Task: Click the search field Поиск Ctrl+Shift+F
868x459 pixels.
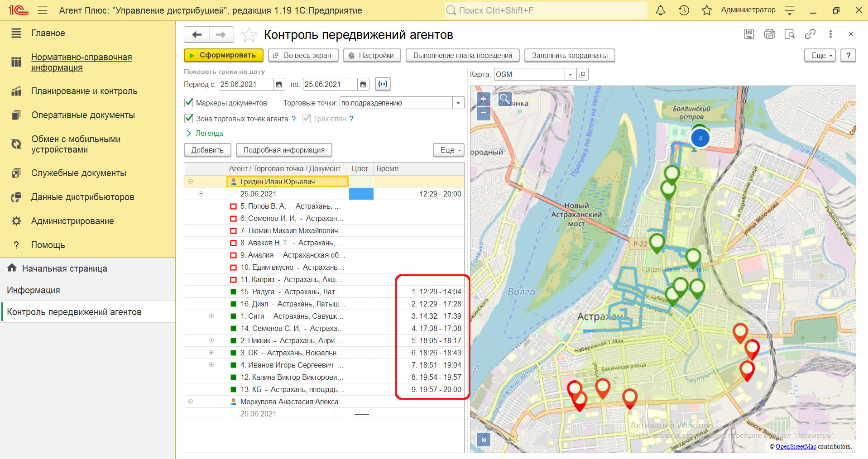Action: [x=546, y=10]
